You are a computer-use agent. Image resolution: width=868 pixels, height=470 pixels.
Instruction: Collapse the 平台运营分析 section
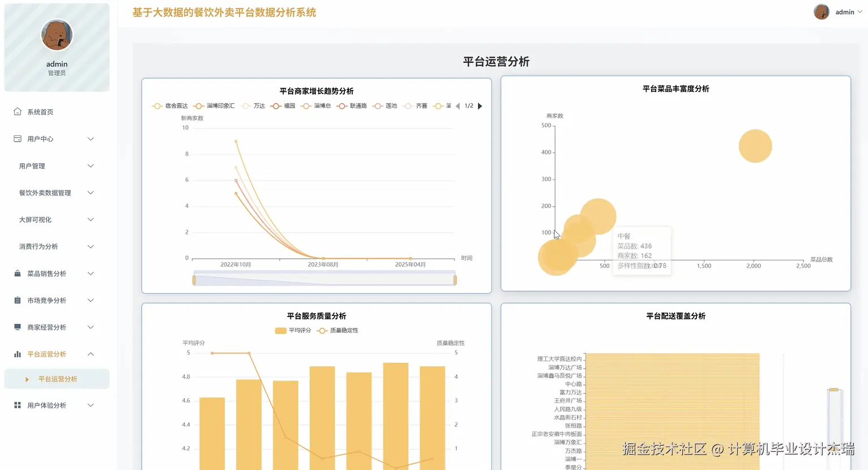click(91, 354)
